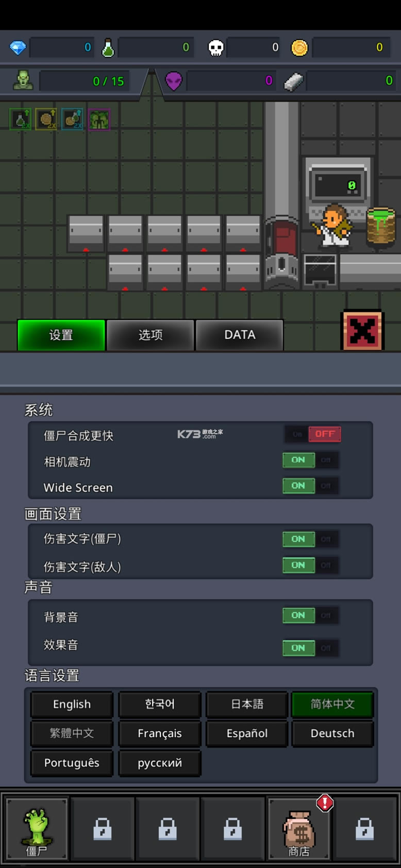This screenshot has height=868, width=401.
Task: Choose Deutsch as the language
Action: pyautogui.click(x=332, y=734)
